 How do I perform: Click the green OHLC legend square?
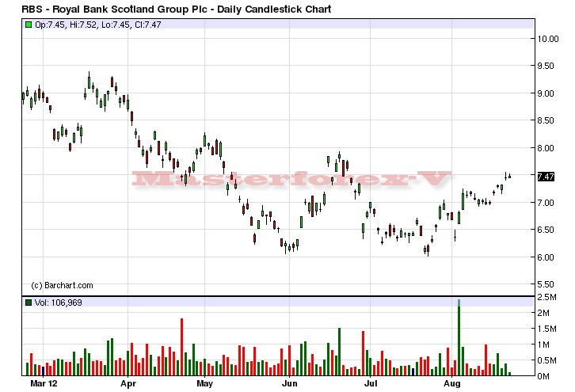pyautogui.click(x=29, y=25)
